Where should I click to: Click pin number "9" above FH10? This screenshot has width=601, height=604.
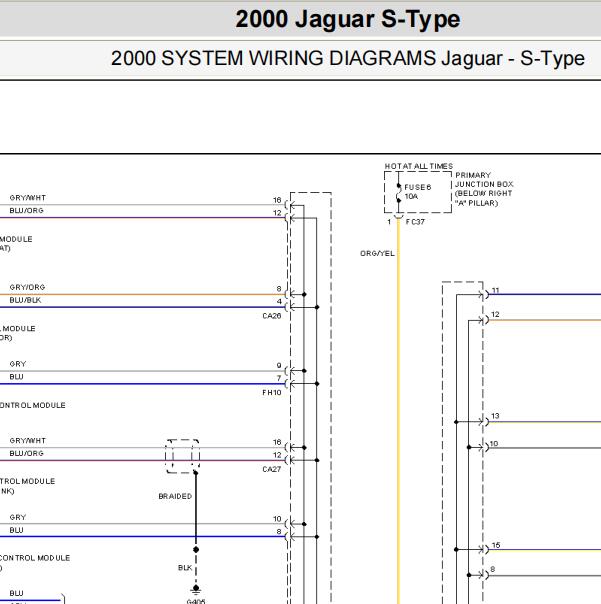coord(279,365)
